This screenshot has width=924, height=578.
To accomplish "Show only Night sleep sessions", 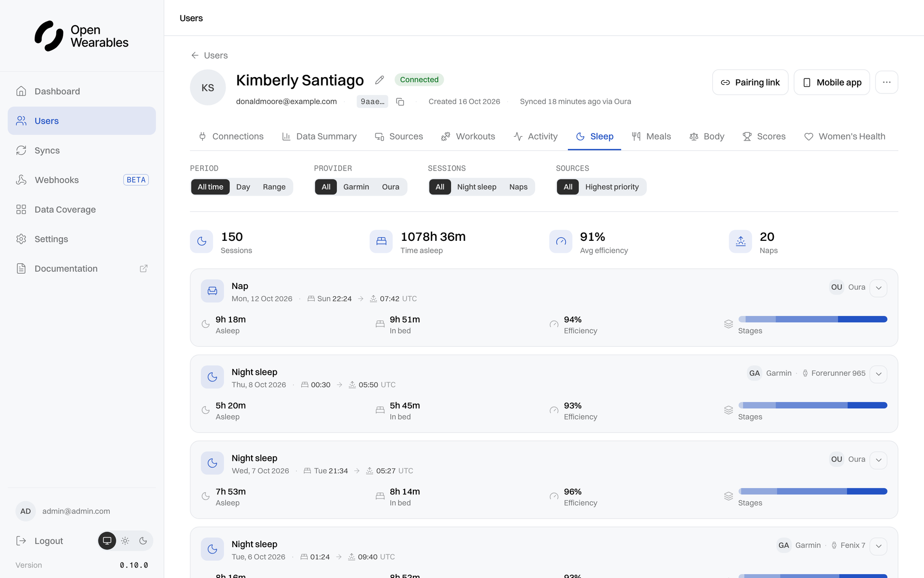I will point(477,187).
